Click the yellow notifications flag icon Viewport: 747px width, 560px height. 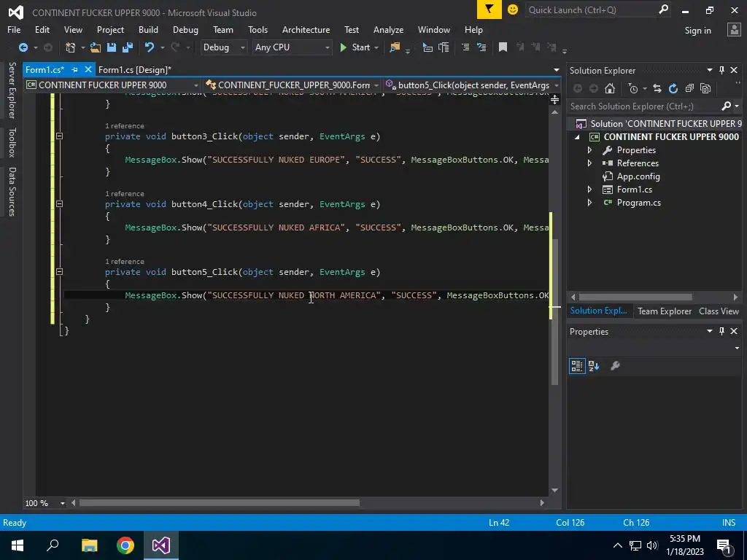point(489,9)
